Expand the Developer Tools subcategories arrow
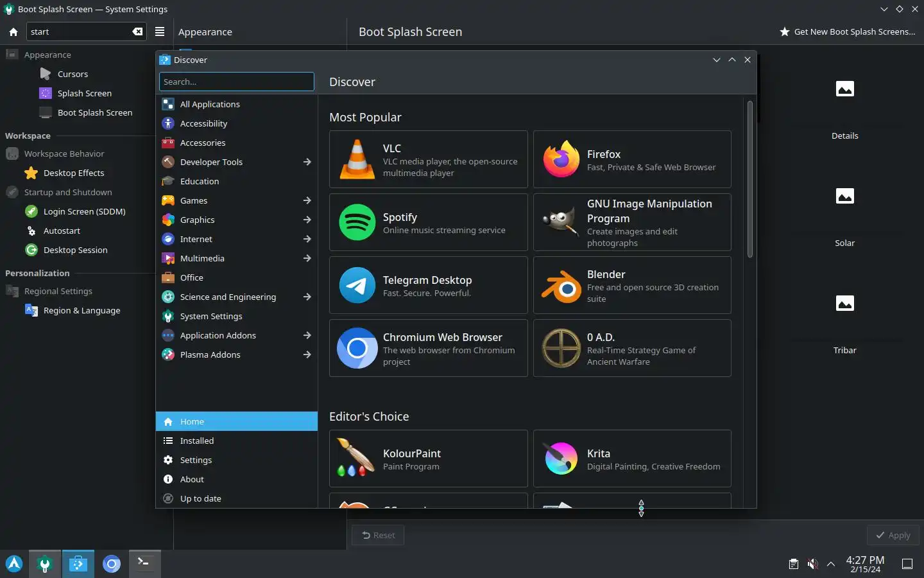Image resolution: width=924 pixels, height=578 pixels. point(307,162)
